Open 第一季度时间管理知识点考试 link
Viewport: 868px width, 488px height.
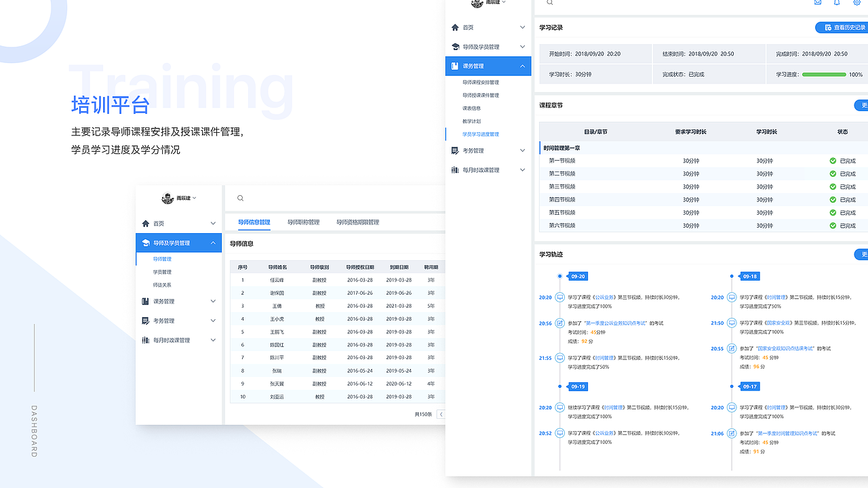tap(788, 433)
